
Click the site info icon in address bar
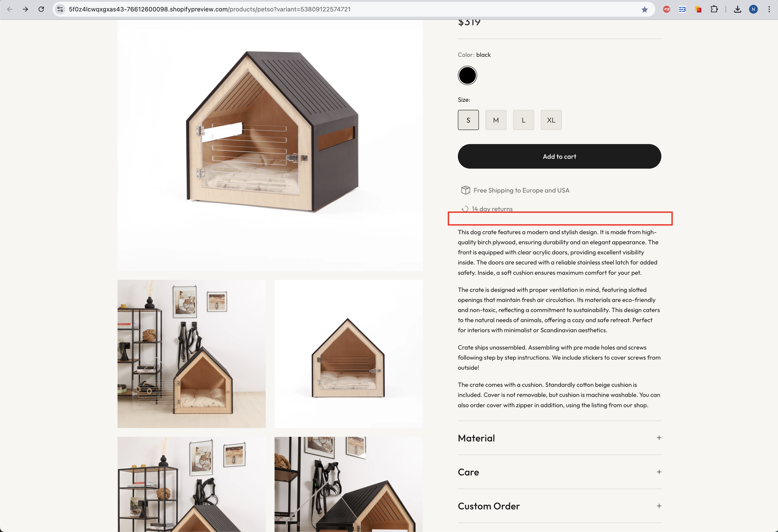click(60, 9)
